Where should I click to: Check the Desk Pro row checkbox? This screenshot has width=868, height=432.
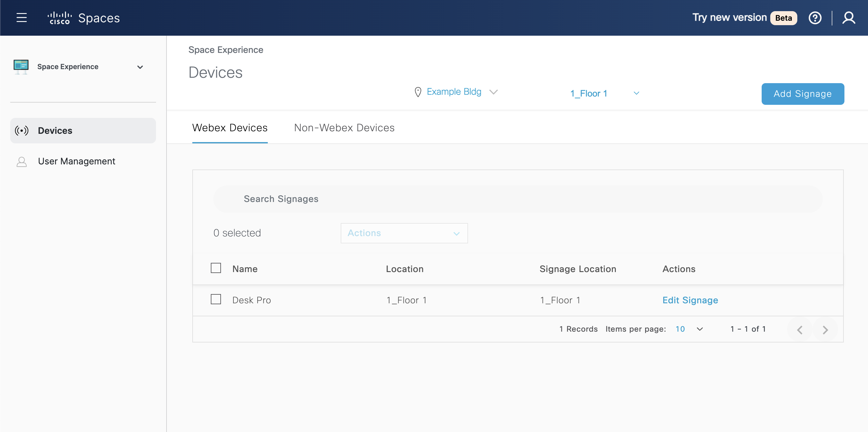[216, 299]
